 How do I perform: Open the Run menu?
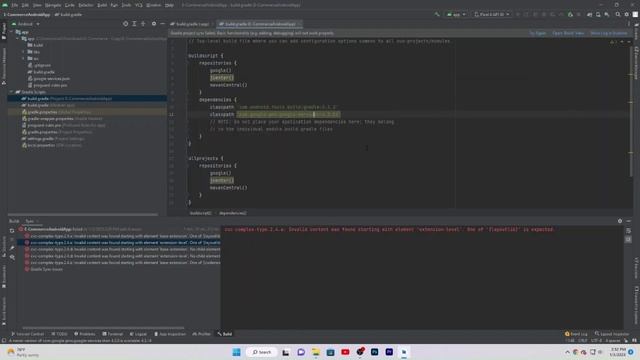coord(114,5)
